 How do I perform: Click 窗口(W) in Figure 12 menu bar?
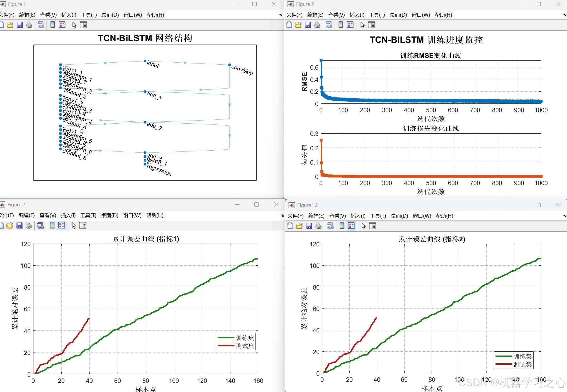pos(422,216)
